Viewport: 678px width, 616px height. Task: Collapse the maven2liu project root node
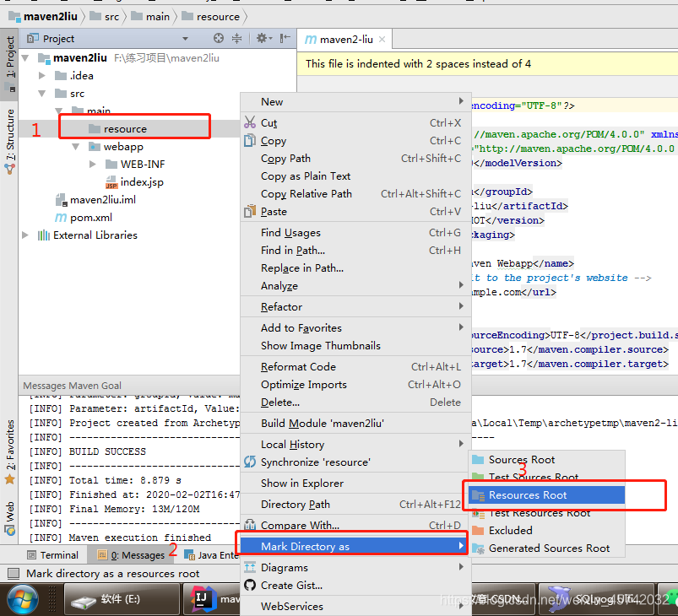pyautogui.click(x=25, y=58)
